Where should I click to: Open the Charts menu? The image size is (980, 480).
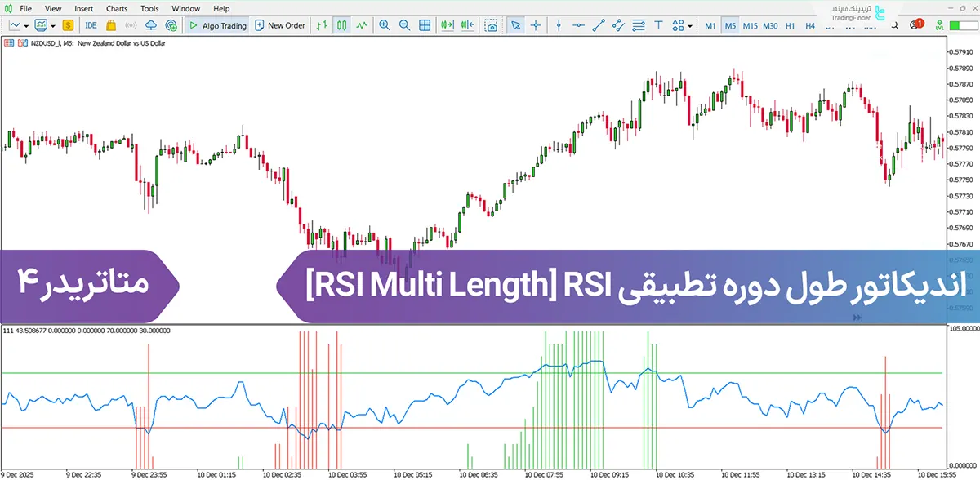[116, 8]
